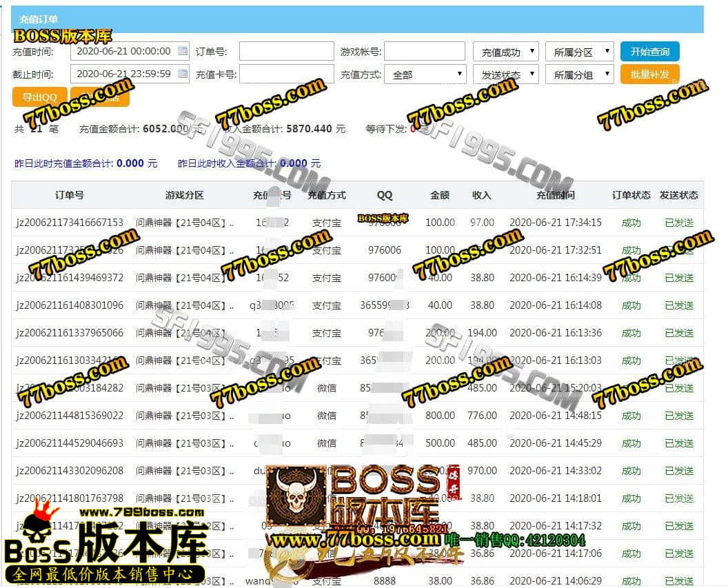
Task: Focus the 订单号 input field
Action: click(x=286, y=52)
